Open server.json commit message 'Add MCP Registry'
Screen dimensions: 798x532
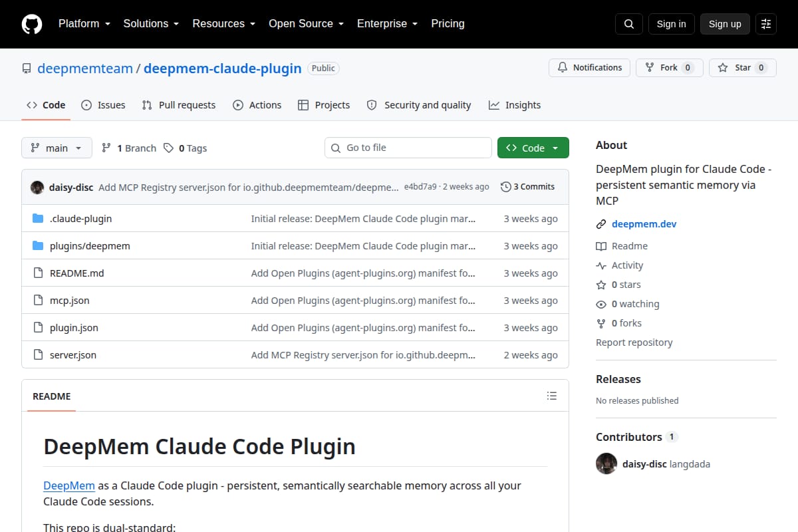coord(364,355)
